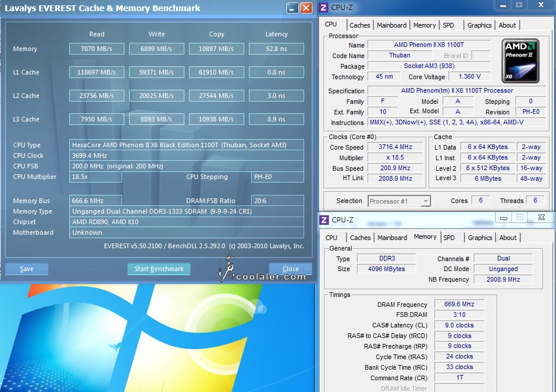
Task: Click DRAM Frequency value 669.6 MHz
Action: (459, 304)
